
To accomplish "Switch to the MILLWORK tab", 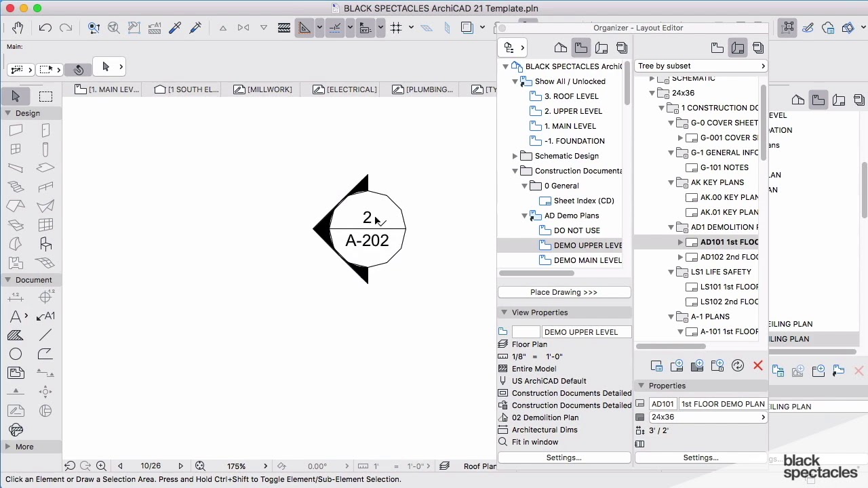I will [x=264, y=89].
